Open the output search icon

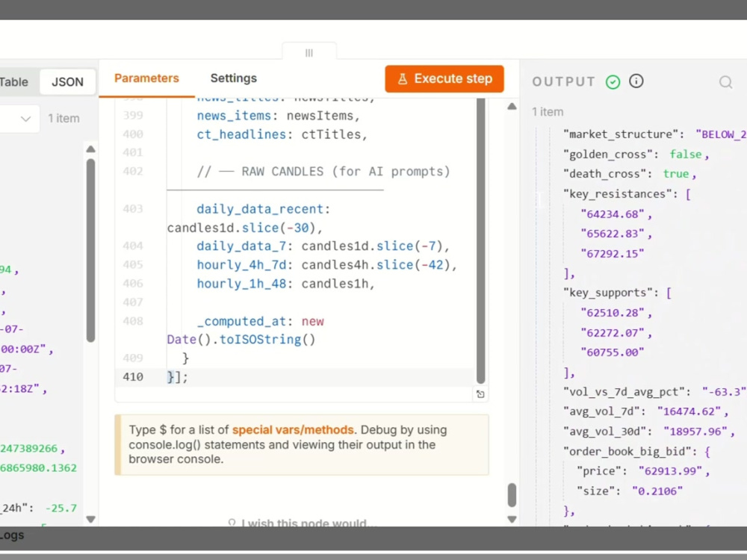pyautogui.click(x=725, y=82)
